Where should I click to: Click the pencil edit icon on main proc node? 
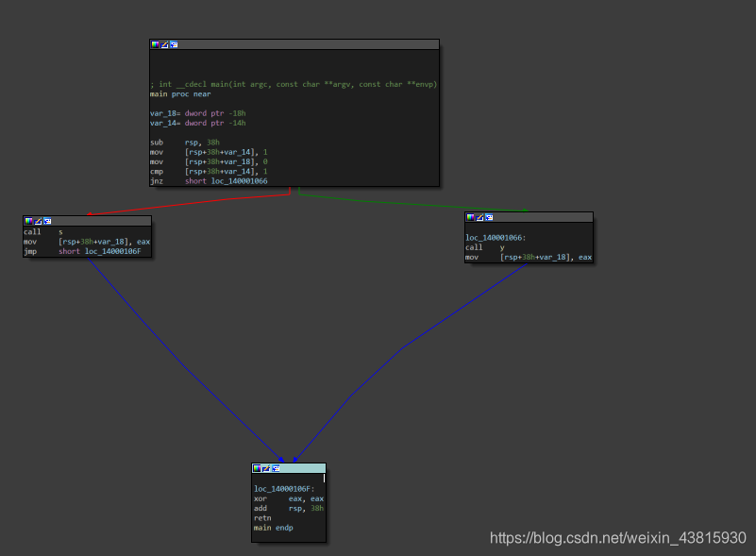click(x=164, y=44)
